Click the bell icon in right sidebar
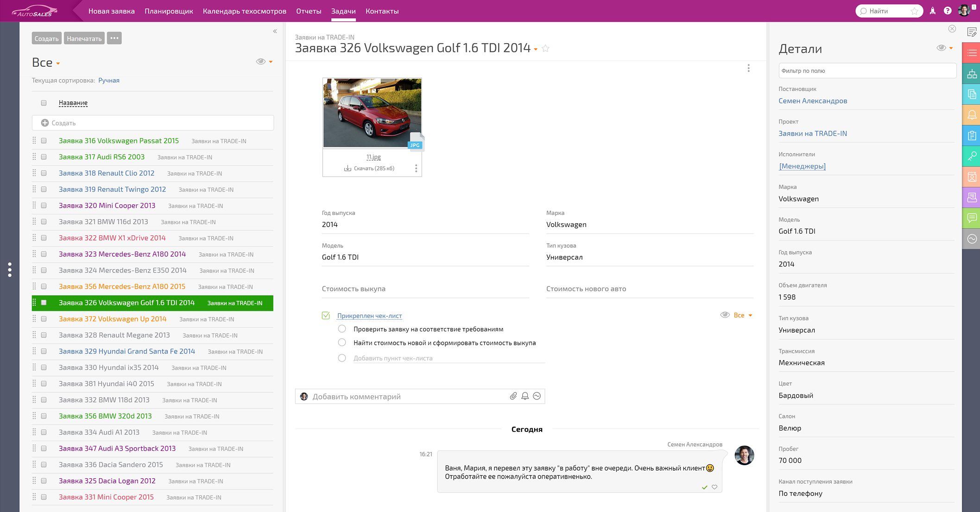The height and width of the screenshot is (512, 980). (972, 115)
